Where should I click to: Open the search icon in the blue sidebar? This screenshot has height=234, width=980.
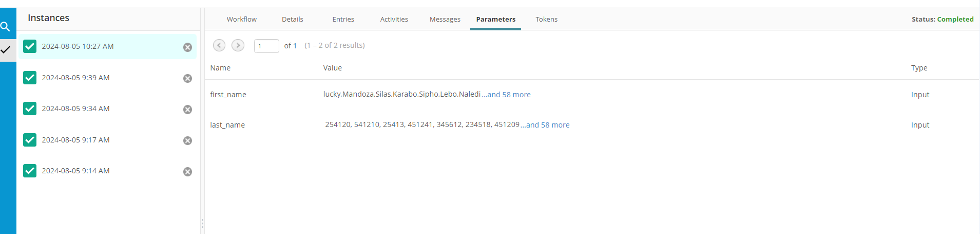click(x=5, y=26)
